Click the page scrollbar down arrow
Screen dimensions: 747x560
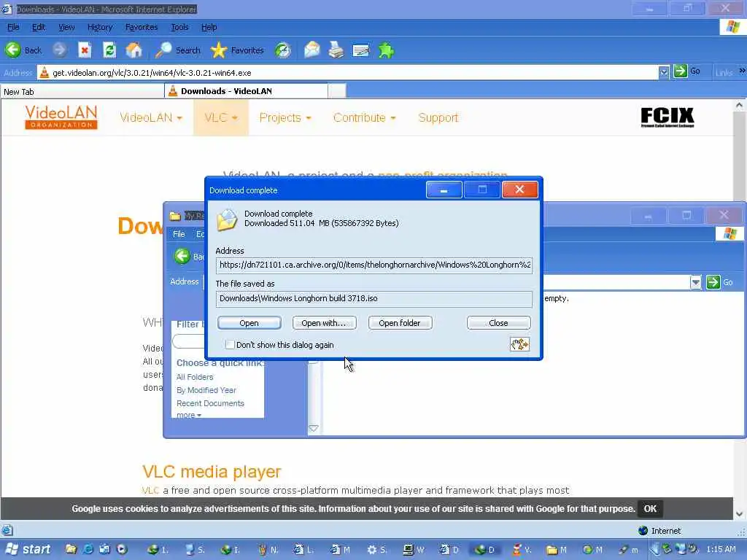[x=740, y=514]
